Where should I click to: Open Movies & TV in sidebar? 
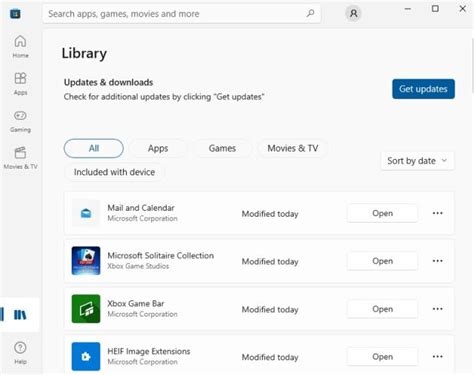[x=20, y=158]
